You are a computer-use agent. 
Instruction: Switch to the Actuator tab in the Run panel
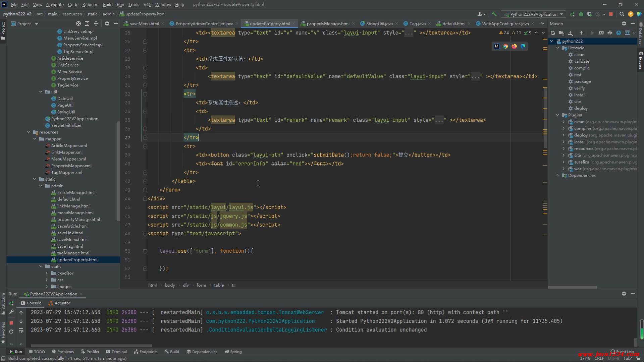tap(59, 303)
